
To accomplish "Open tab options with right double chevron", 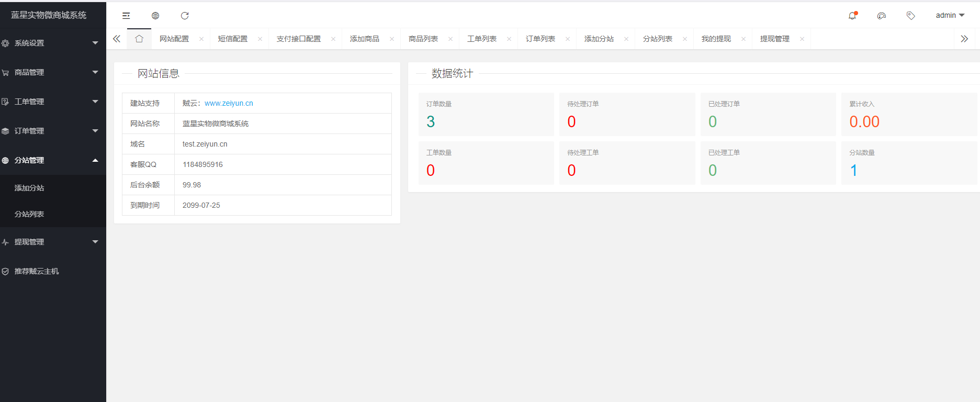I will click(x=964, y=39).
